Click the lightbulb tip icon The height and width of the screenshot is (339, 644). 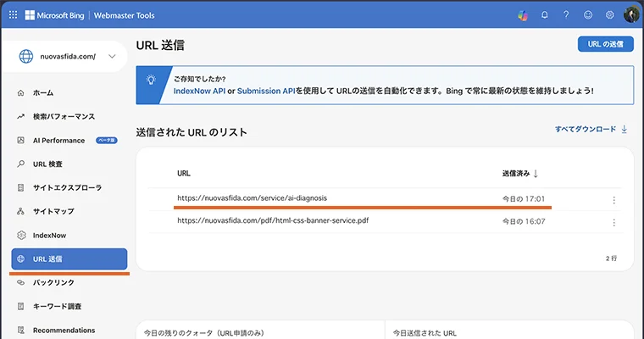click(151, 80)
